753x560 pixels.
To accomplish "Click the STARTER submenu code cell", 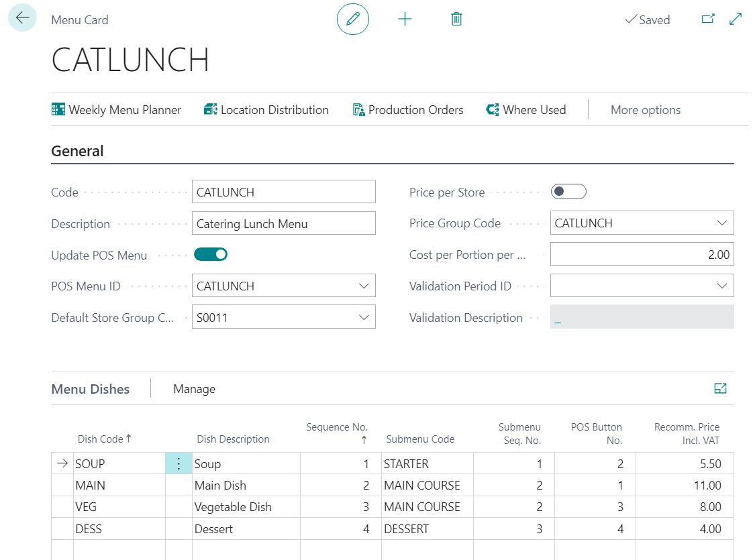I will tap(428, 463).
